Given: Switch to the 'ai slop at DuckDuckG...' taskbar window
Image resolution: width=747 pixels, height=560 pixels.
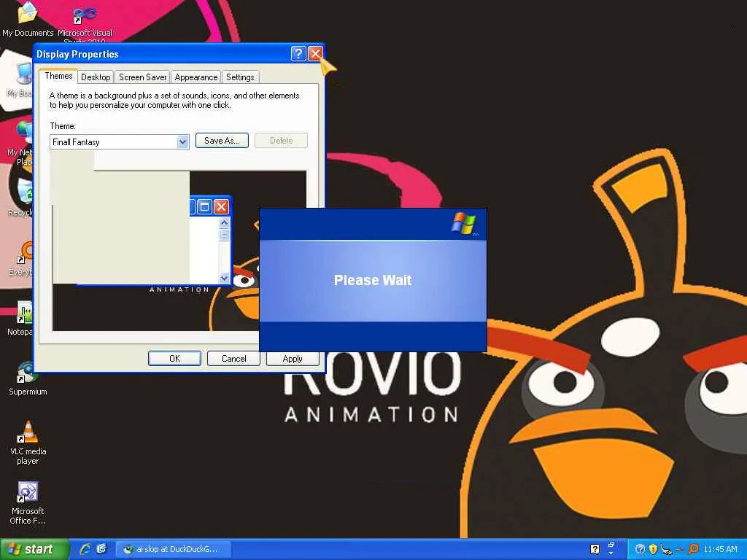Looking at the screenshot, I should [174, 549].
